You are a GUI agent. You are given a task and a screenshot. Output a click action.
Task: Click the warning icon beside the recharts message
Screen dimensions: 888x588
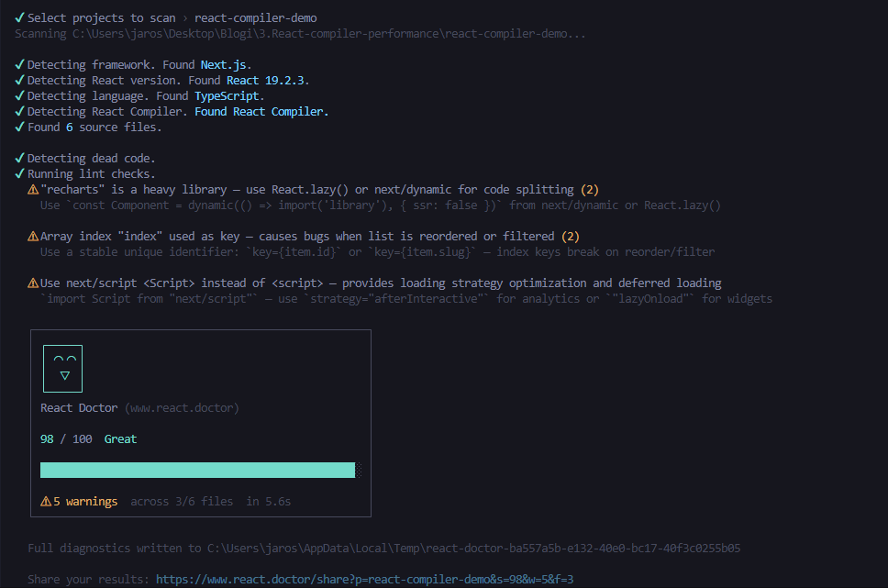(x=33, y=190)
